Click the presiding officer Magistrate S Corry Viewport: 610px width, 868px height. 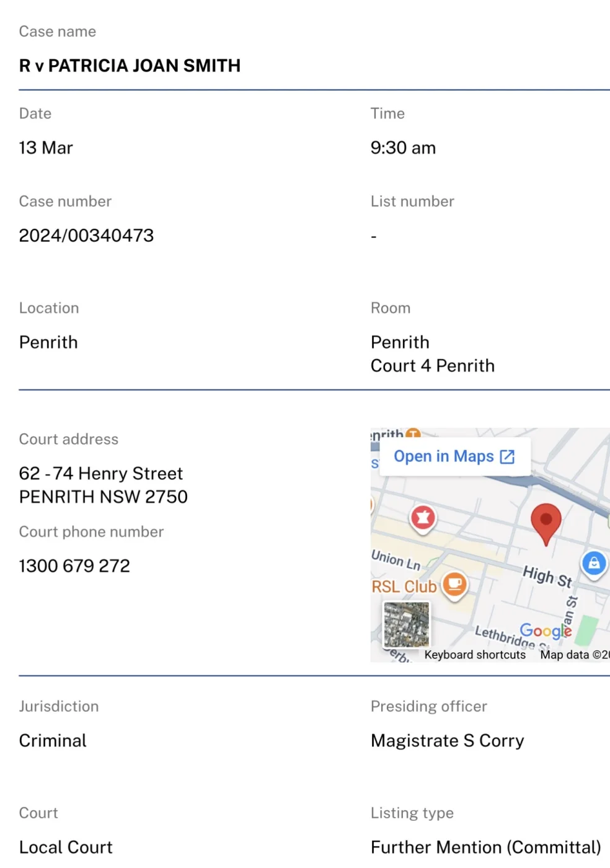(448, 740)
